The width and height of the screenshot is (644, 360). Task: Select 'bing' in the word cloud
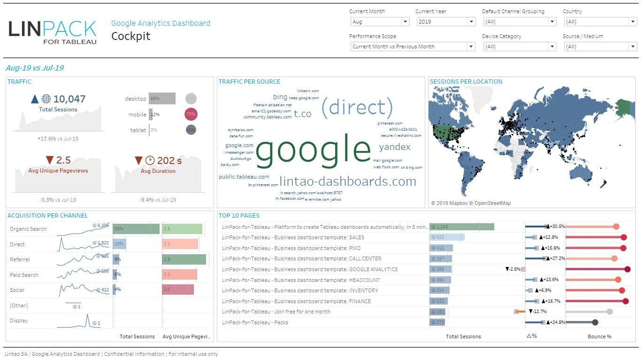click(x=280, y=97)
